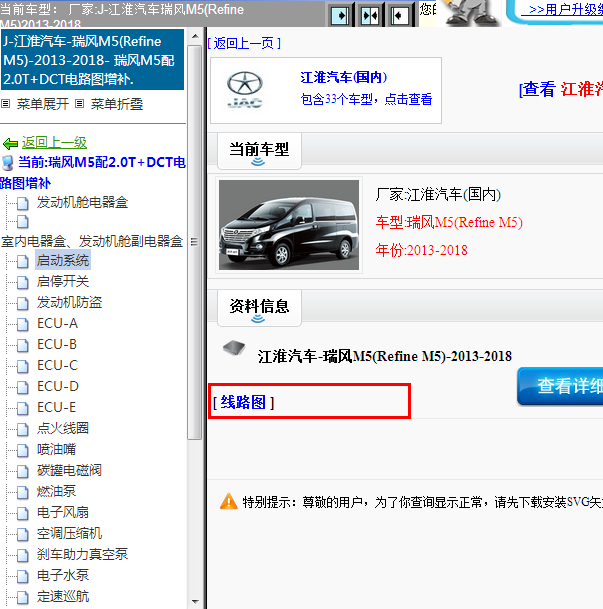Select 点火线圈 in the tree

63,428
